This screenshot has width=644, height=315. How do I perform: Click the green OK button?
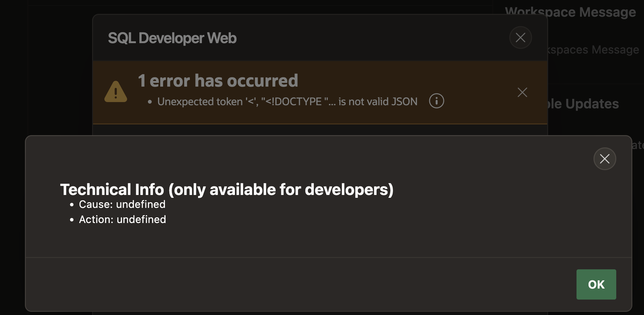[596, 284]
